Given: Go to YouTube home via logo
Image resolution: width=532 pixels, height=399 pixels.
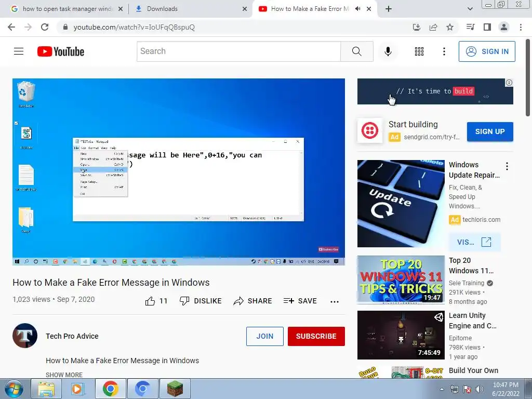Looking at the screenshot, I should click(61, 51).
